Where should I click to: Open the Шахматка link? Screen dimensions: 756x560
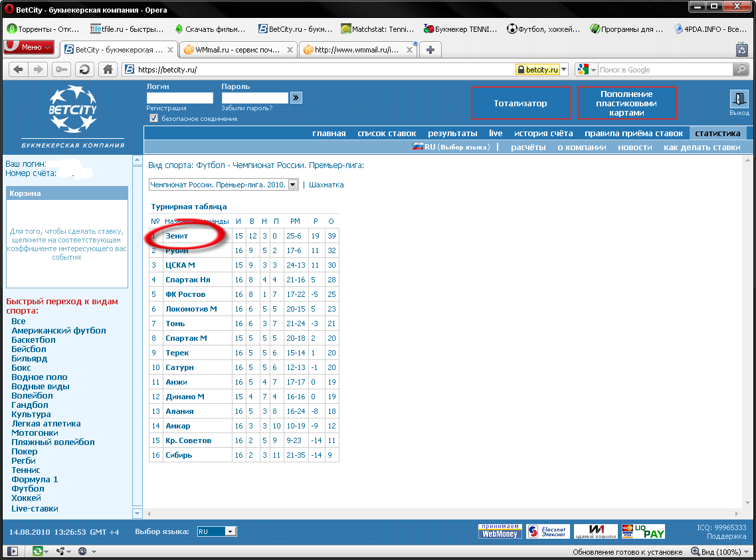coord(326,185)
